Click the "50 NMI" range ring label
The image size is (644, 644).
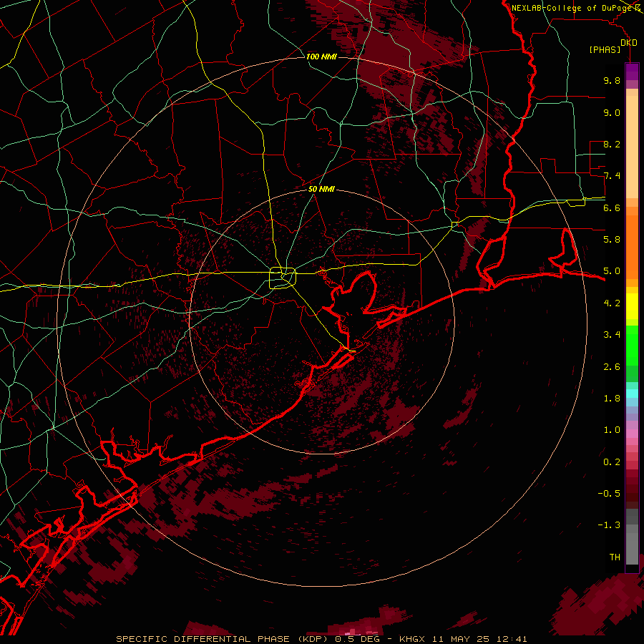click(x=321, y=189)
